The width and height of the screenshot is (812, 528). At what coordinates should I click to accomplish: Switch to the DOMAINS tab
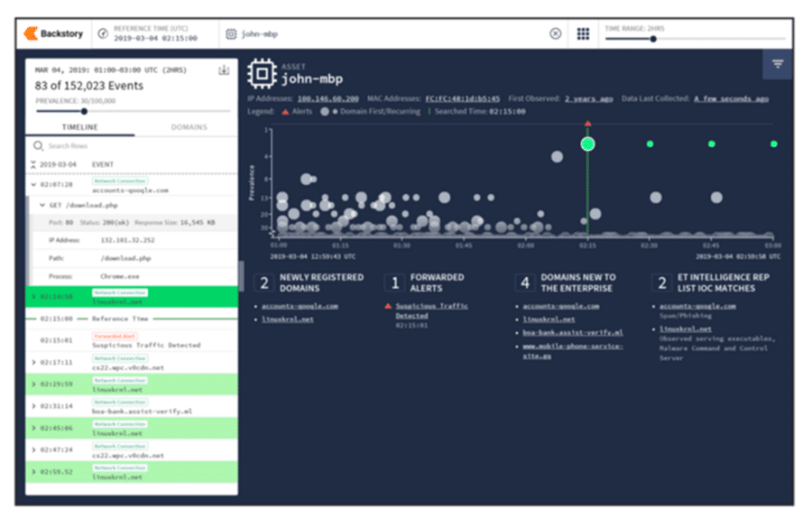click(189, 127)
